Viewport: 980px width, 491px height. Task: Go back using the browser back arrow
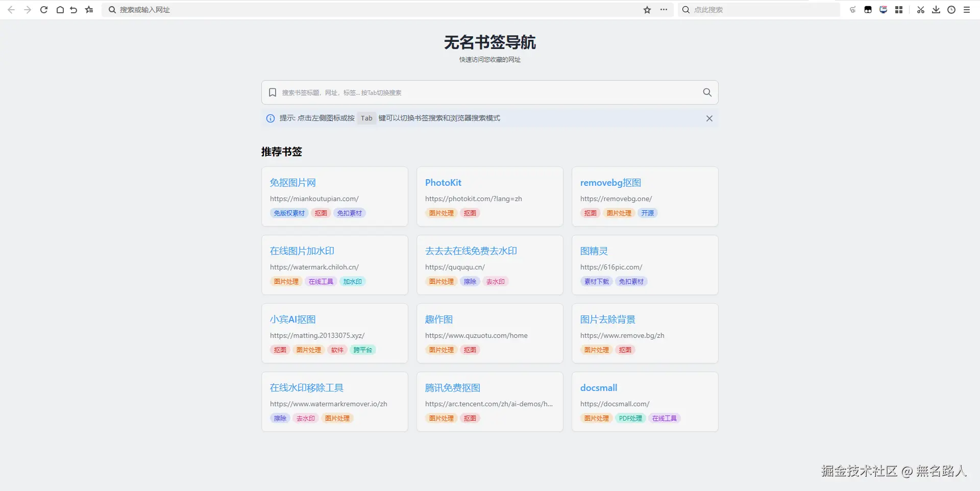tap(11, 10)
